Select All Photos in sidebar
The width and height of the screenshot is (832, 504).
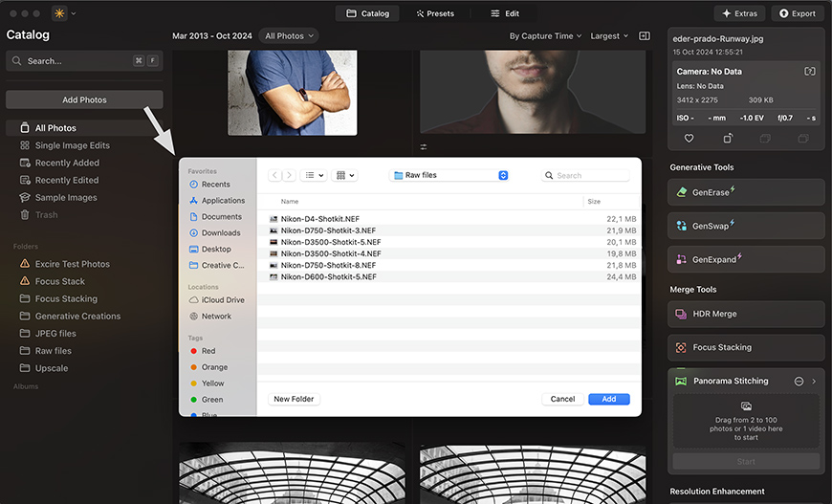click(x=84, y=128)
